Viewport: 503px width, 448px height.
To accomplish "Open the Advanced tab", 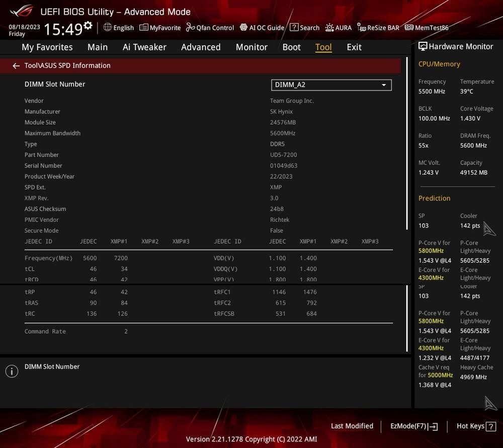I will pos(201,47).
